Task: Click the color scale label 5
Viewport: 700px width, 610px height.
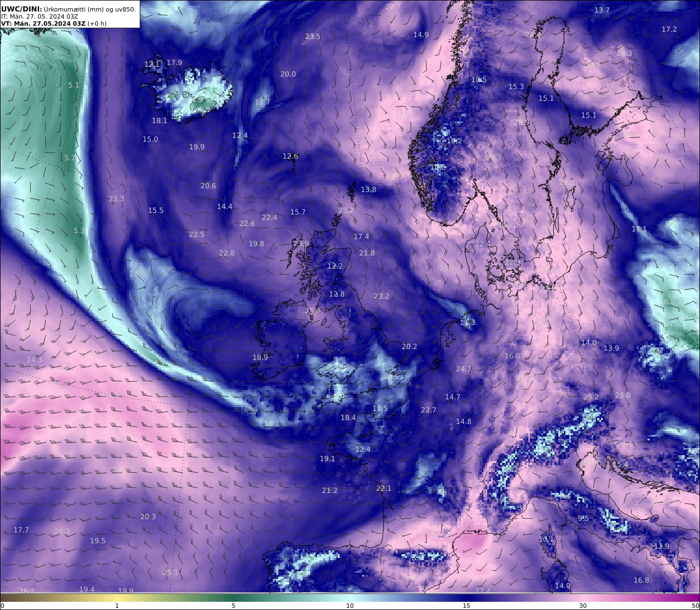Action: 234,606
